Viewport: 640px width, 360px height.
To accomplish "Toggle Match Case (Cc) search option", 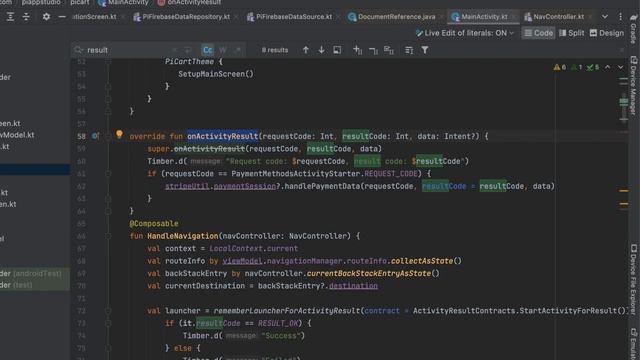I will (207, 50).
